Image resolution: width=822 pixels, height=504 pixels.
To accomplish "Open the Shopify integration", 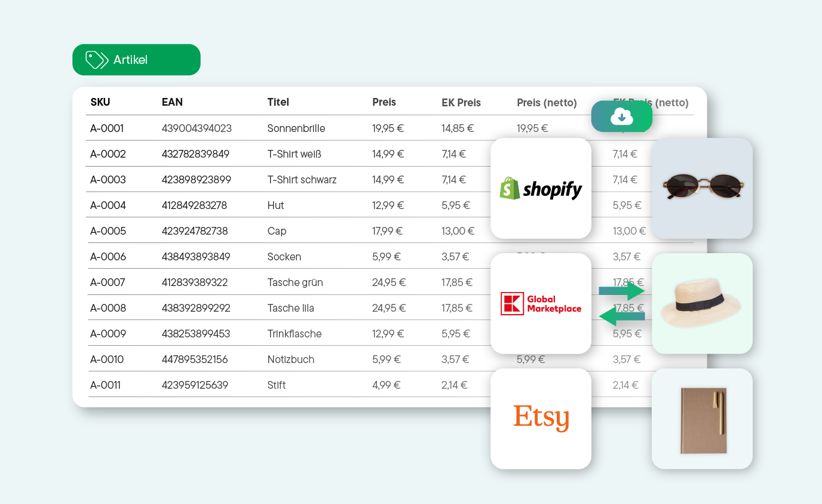I will (x=541, y=188).
